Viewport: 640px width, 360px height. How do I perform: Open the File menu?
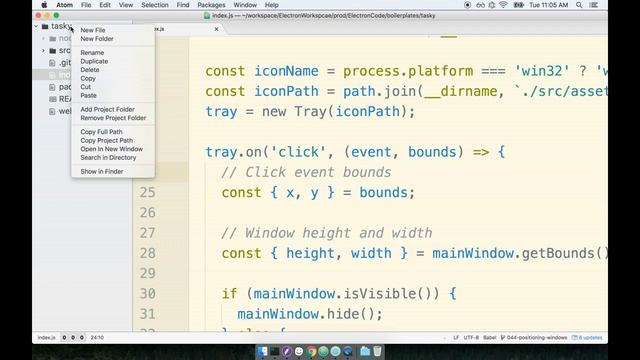point(86,5)
